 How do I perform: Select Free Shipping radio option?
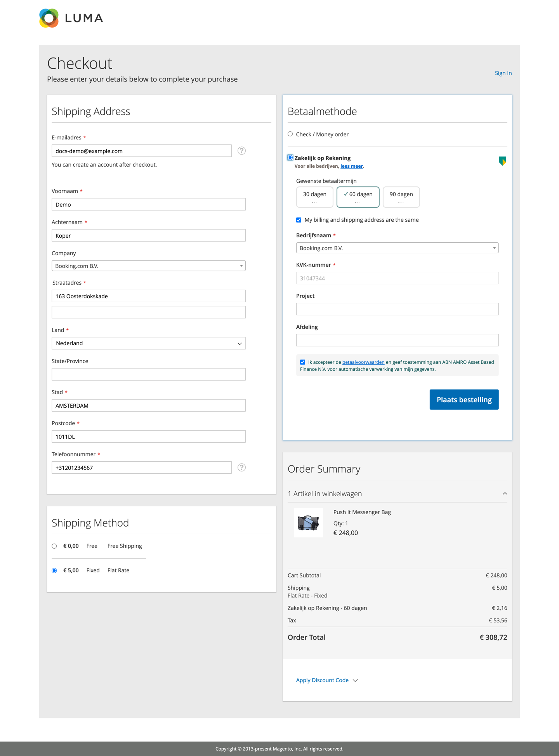[54, 546]
